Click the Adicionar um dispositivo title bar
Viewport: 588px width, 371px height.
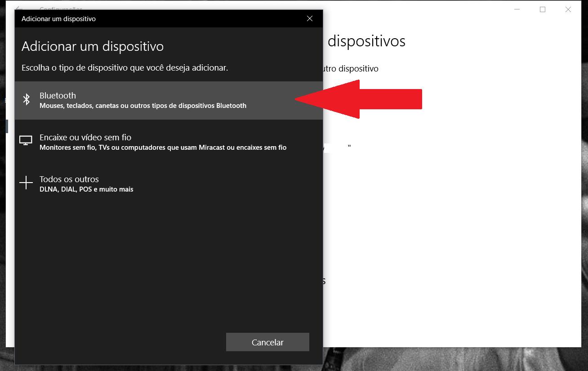(x=58, y=18)
